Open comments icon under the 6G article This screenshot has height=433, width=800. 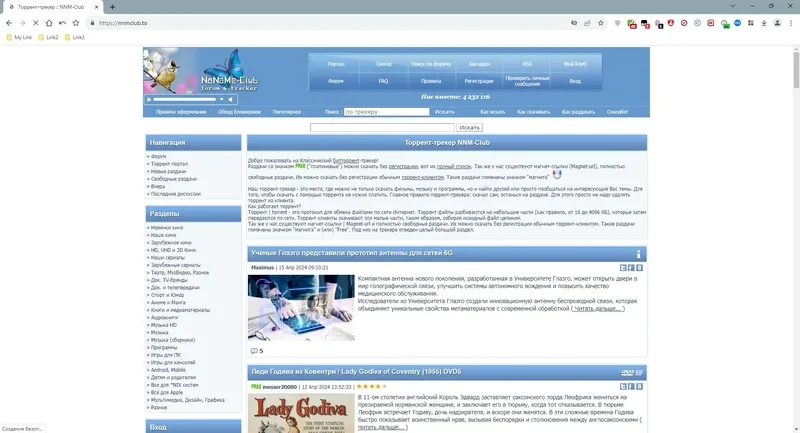pos(254,351)
